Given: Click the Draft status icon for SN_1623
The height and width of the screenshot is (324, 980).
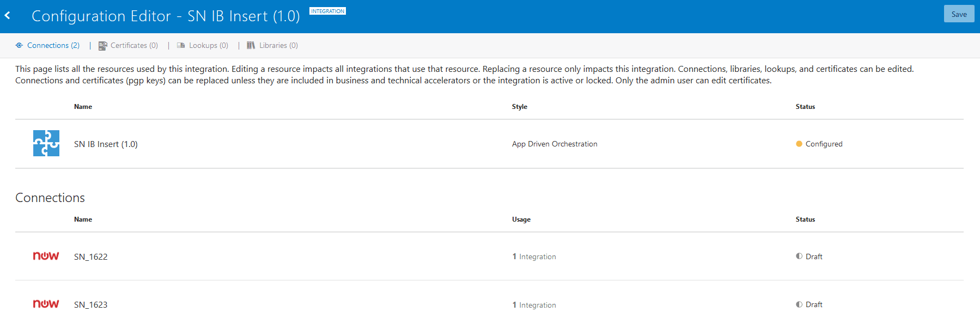Looking at the screenshot, I should point(799,304).
